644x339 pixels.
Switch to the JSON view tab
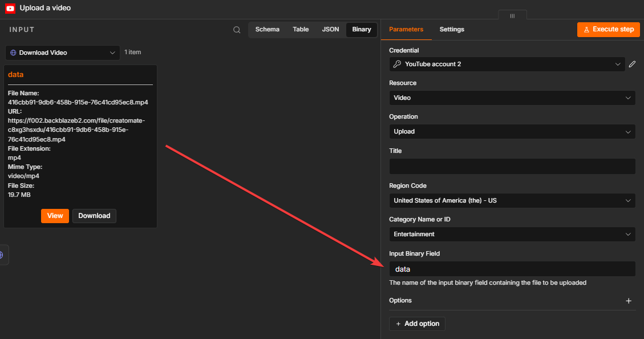coord(331,30)
